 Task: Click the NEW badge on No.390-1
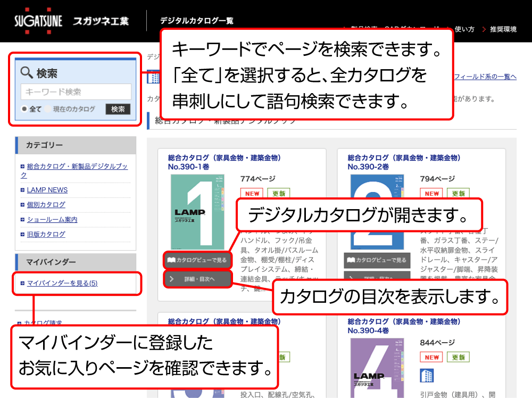coord(252,193)
